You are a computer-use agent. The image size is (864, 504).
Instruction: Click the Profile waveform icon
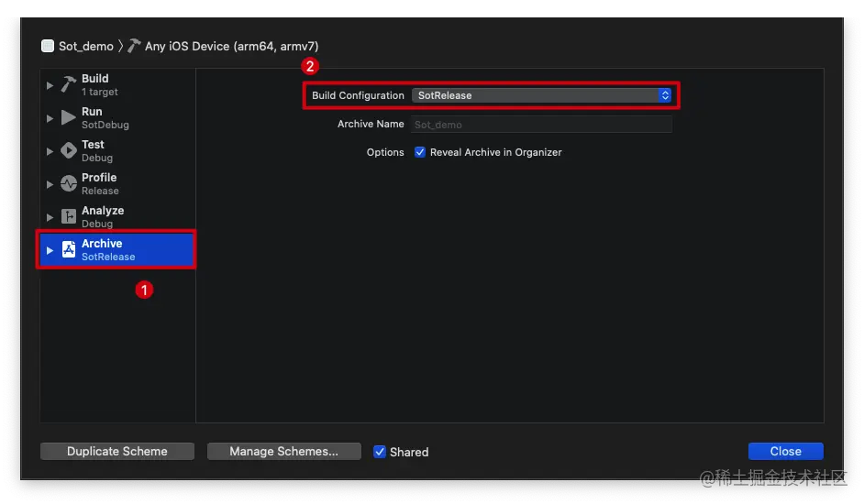tap(68, 183)
